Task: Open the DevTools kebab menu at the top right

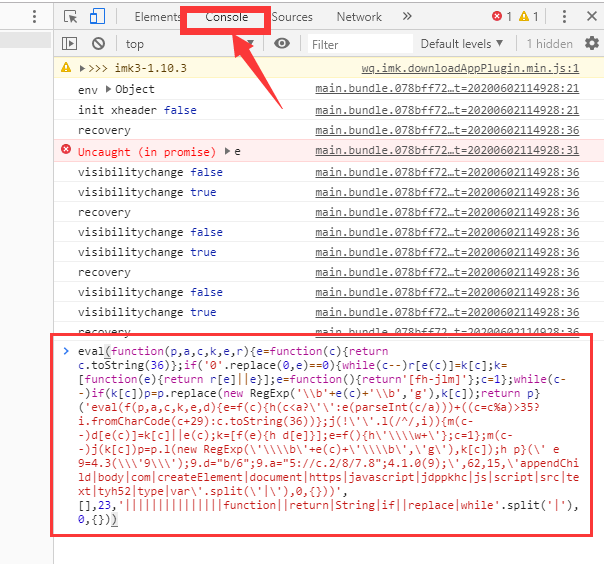Action: tap(592, 17)
